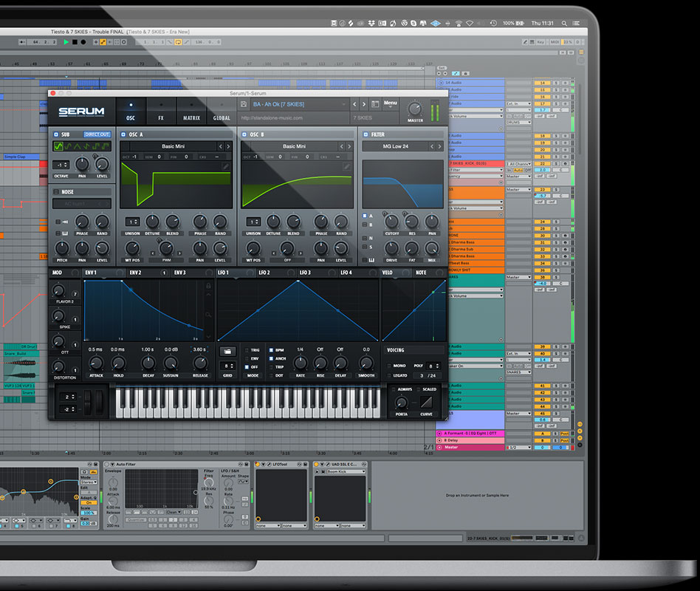Viewport: 700px width, 591px height.
Task: Enable LFO TRIG mode checkbox
Action: pos(247,350)
